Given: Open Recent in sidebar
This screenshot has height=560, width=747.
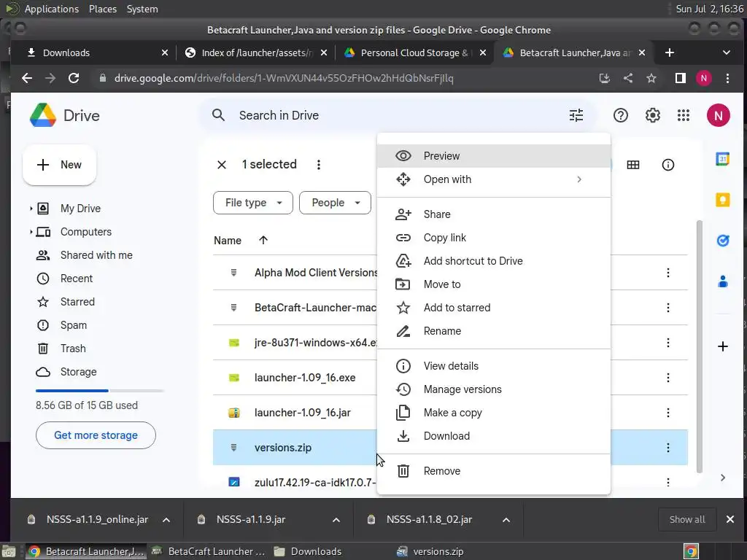Looking at the screenshot, I should pos(76,279).
